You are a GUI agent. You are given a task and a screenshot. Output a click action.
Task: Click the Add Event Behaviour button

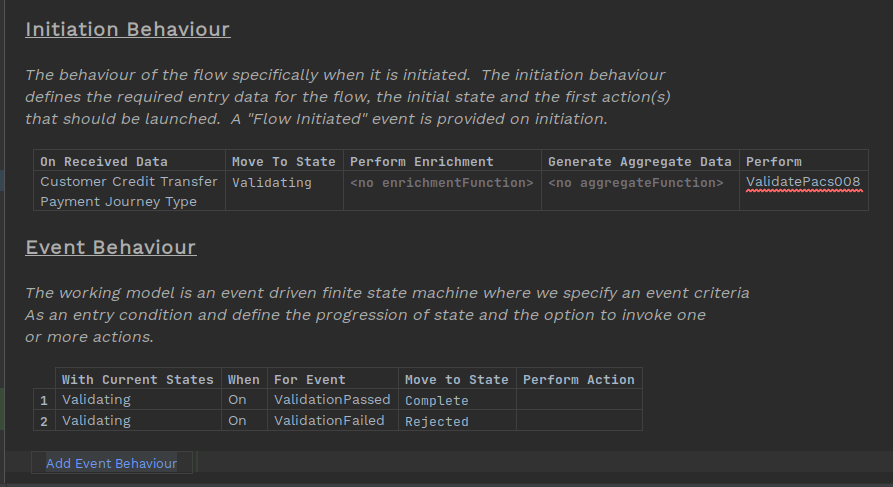click(111, 463)
